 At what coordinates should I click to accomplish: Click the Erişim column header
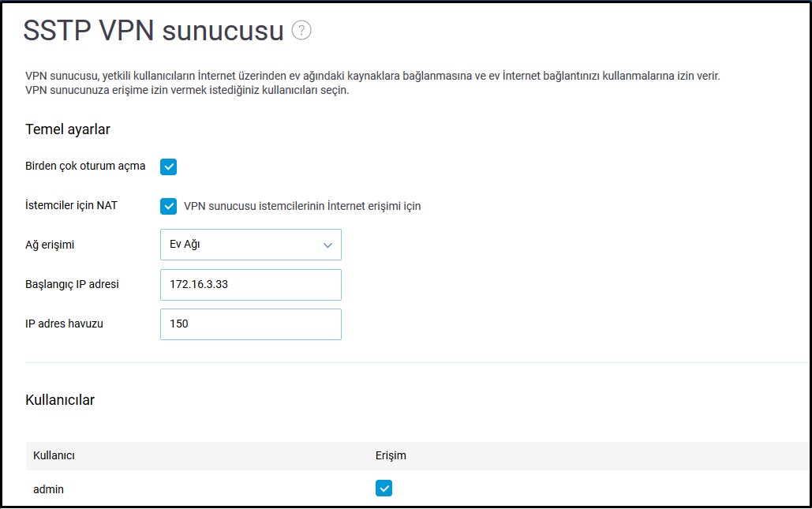(391, 455)
